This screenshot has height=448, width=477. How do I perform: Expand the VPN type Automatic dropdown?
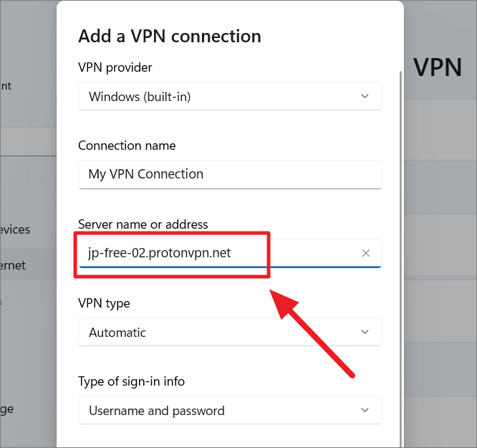[x=230, y=332]
